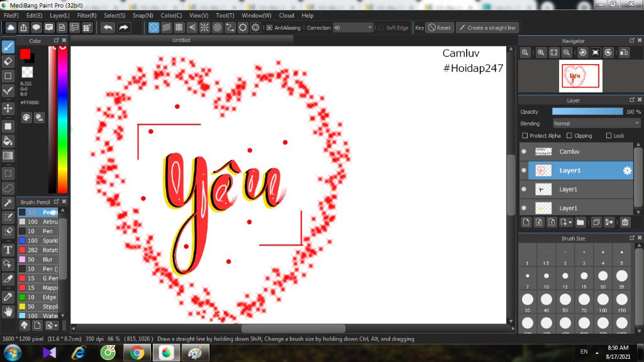The image size is (644, 362).
Task: Click the Undo arrow in the toolbar
Action: pos(108,28)
